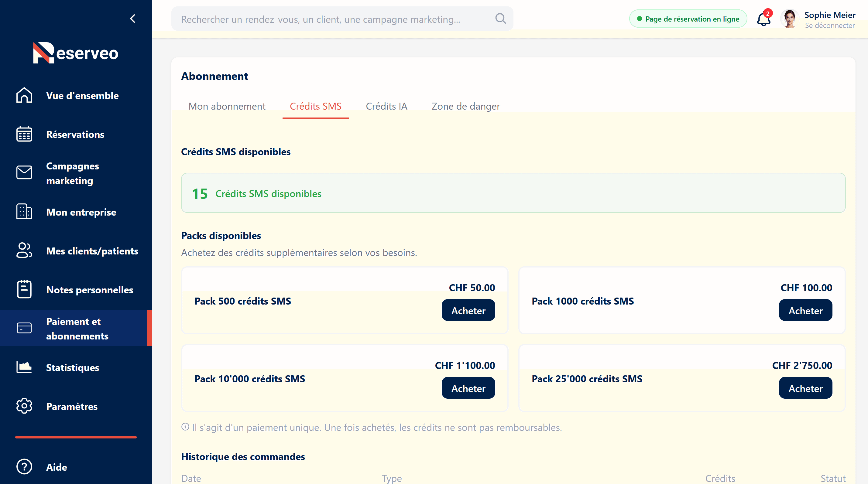This screenshot has height=484, width=868.
Task: Focus the Rechercher un rendez-vous search field
Action: click(342, 19)
